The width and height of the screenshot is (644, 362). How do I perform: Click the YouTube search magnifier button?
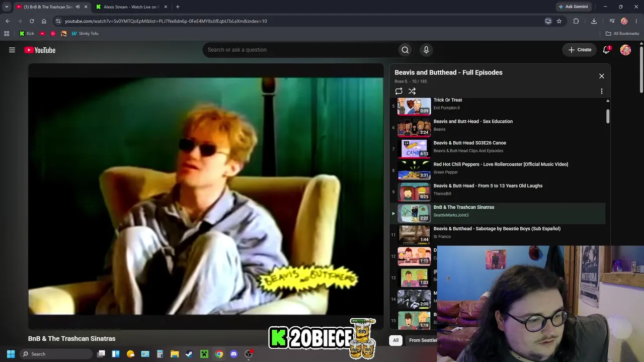(405, 50)
